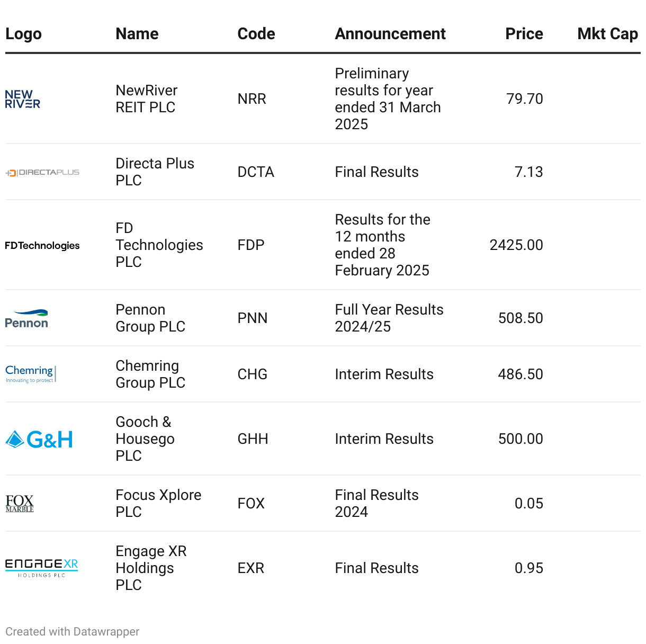Image resolution: width=646 pixels, height=644 pixels.
Task: Click the NewRiver logo
Action: (x=23, y=99)
